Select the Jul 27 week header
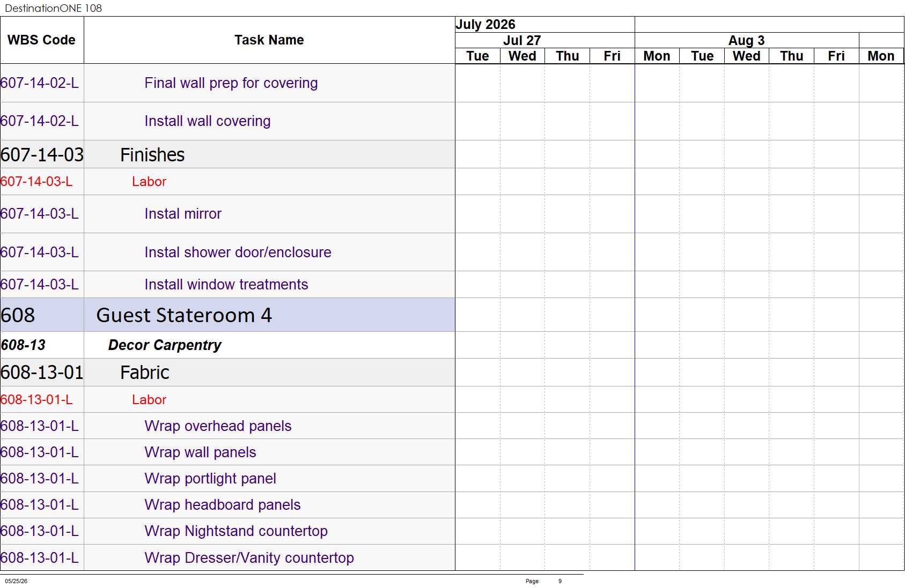This screenshot has width=905, height=588. point(545,40)
